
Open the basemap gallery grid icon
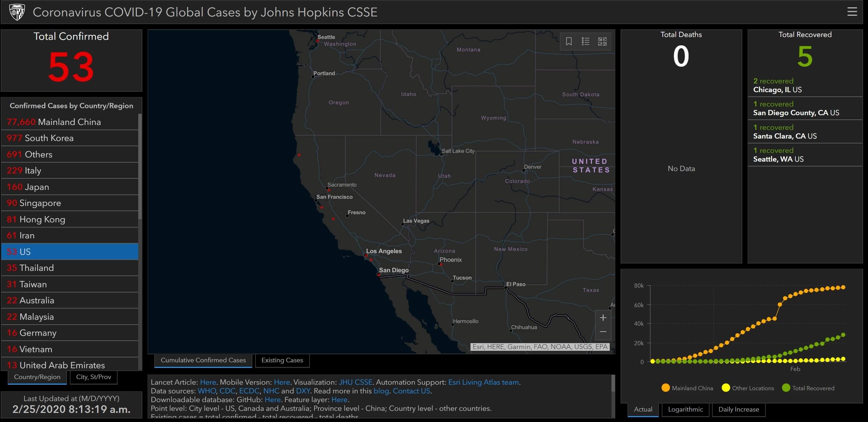602,42
